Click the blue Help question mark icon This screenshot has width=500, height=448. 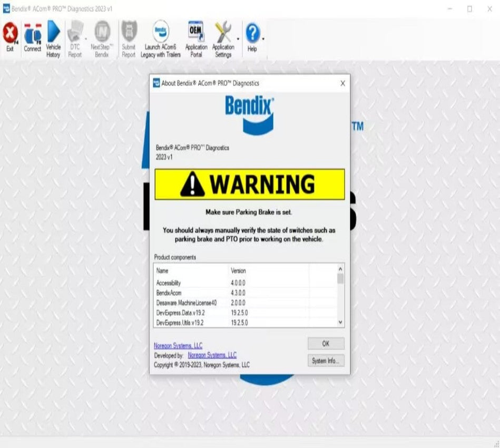252,34
